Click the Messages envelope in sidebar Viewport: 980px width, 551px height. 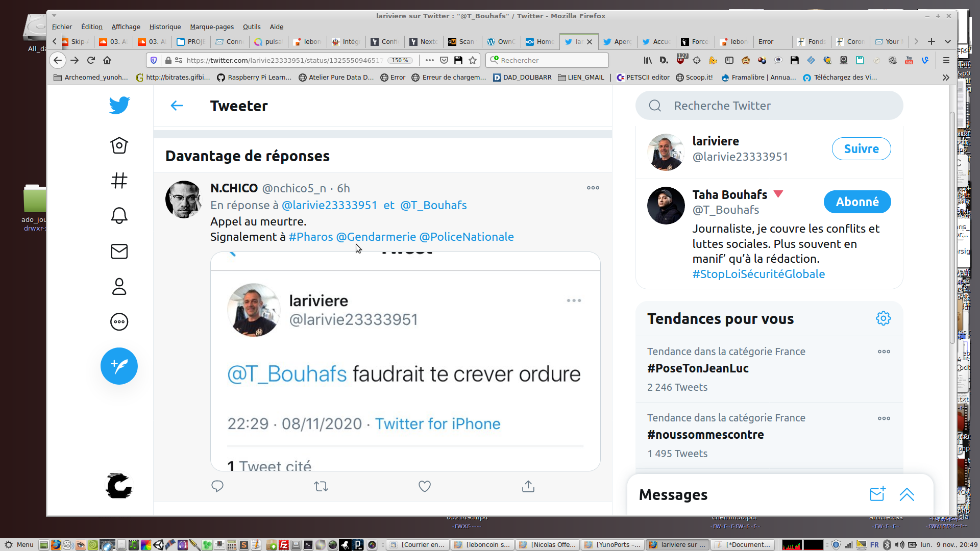(119, 252)
